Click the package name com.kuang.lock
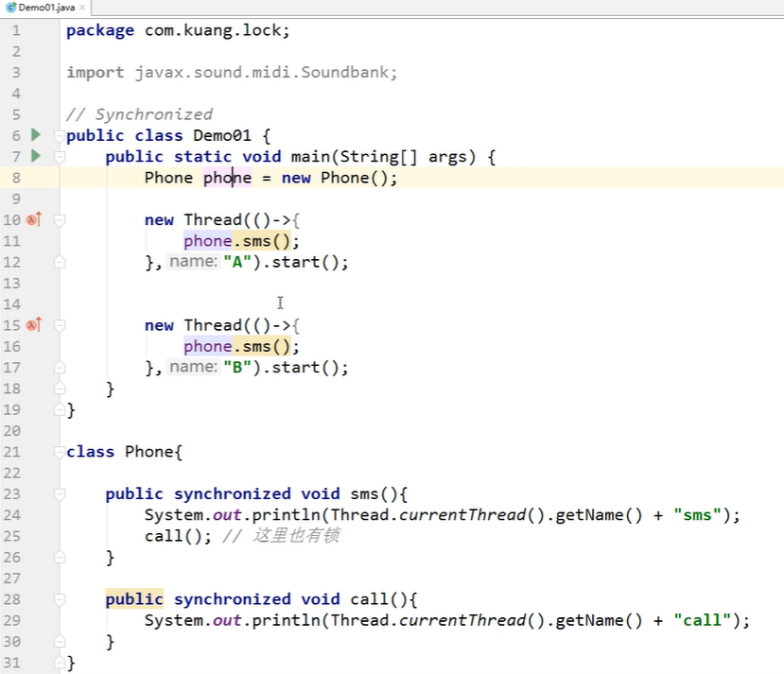 click(x=213, y=30)
